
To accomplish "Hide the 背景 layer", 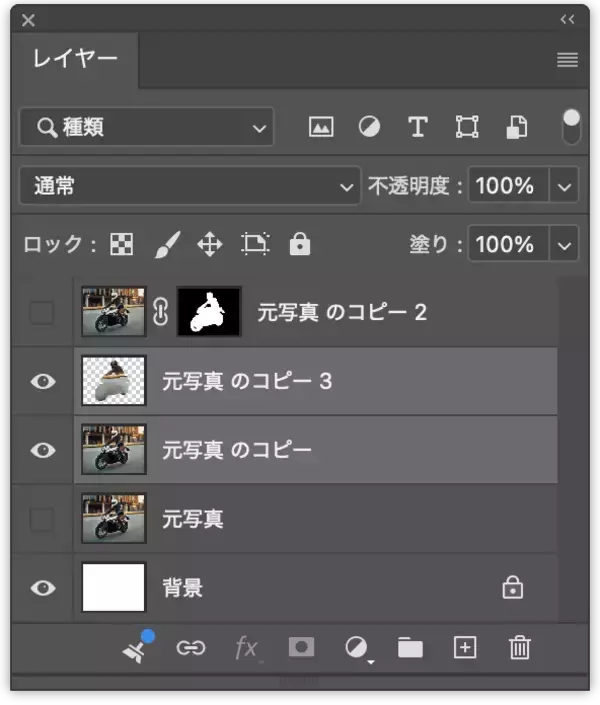I will point(43,588).
